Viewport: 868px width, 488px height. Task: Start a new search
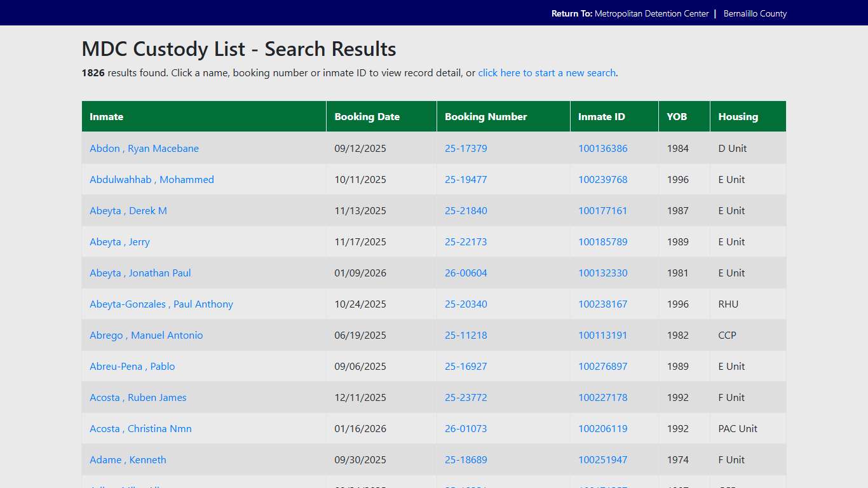pos(546,72)
